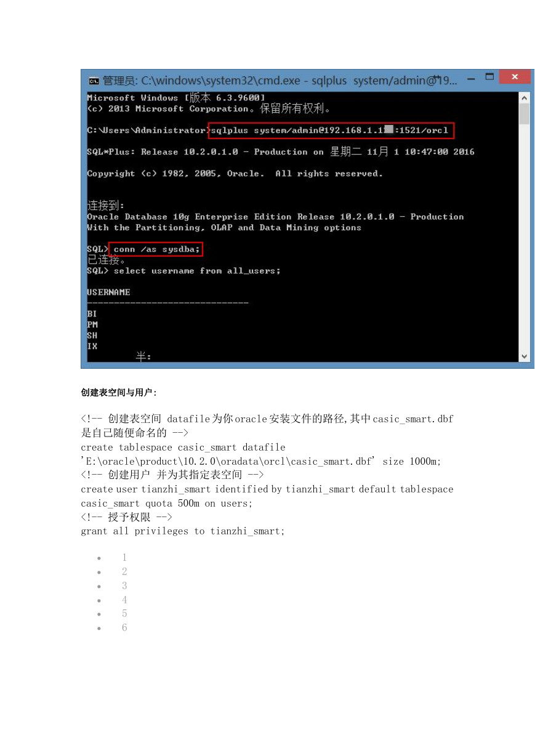
Task: Click the cmd.exe window title text
Action: (280, 80)
